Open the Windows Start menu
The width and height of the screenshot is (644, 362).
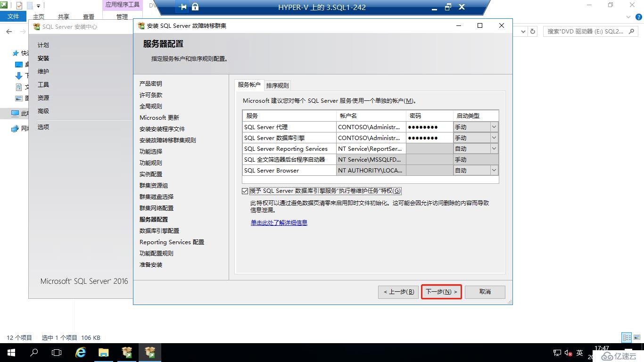coord(11,353)
